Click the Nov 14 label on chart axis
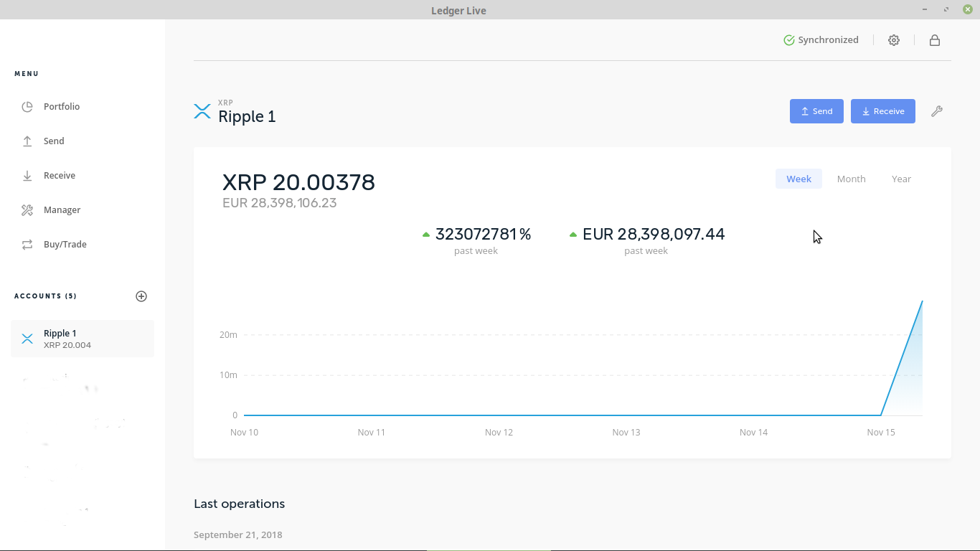 tap(754, 433)
